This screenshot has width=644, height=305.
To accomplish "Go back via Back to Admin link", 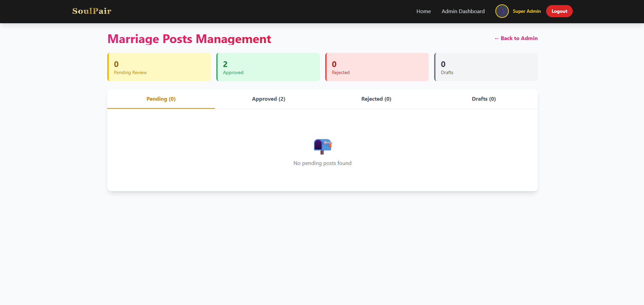I will [x=516, y=38].
